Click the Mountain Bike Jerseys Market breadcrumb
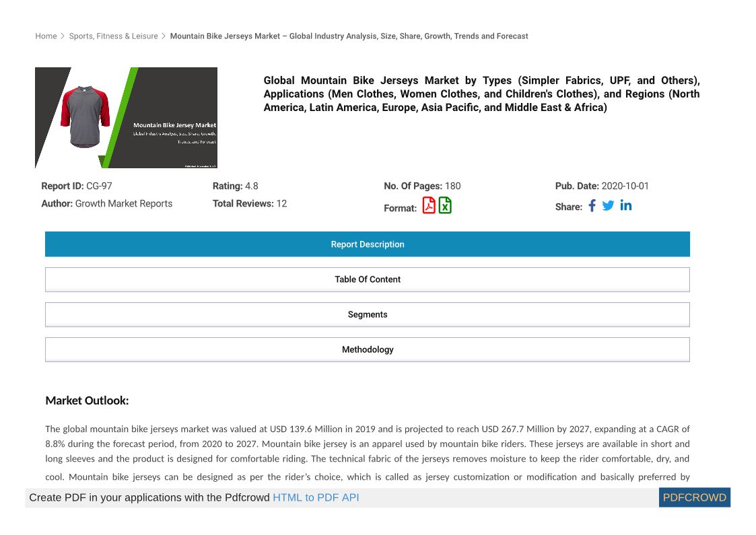Screen dimensions: 756x535 [349, 36]
